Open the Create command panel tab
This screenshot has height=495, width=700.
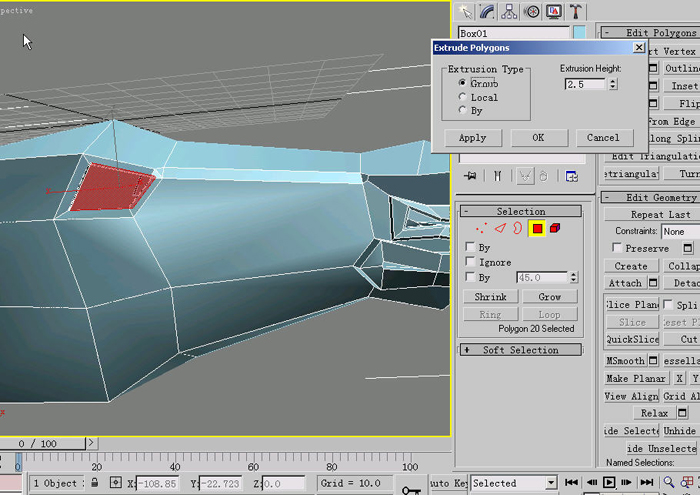click(465, 12)
